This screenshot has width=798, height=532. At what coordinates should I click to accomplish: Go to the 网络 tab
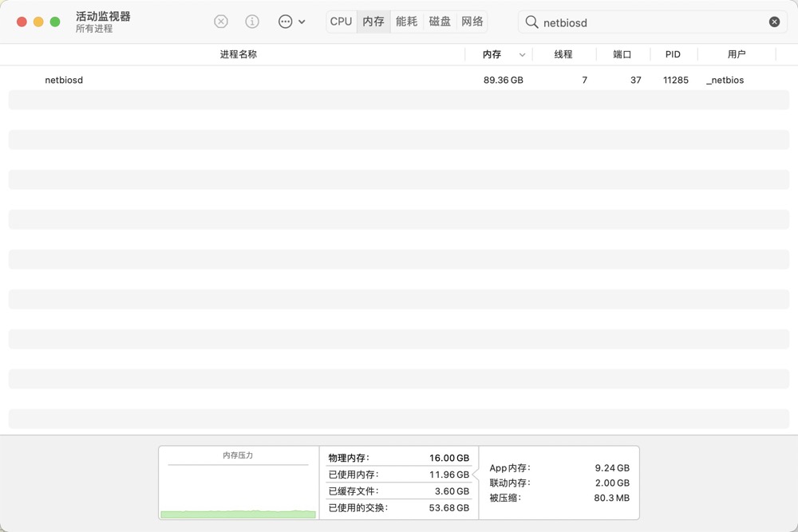click(472, 22)
